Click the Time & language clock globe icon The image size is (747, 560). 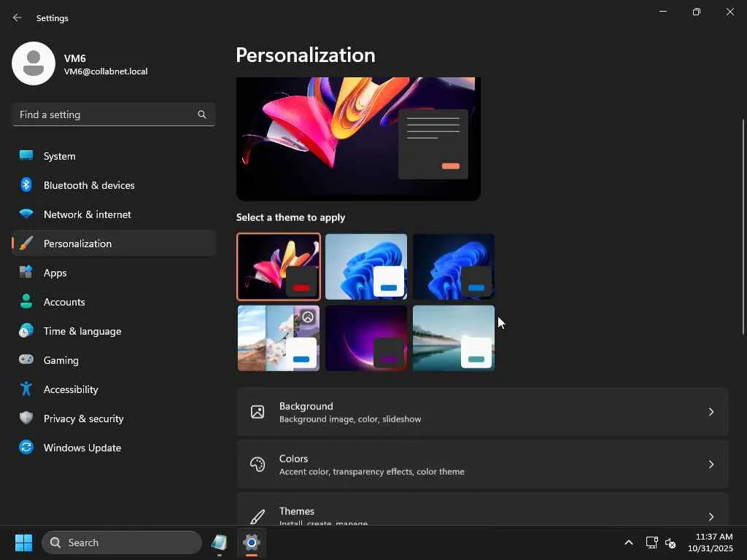click(26, 330)
